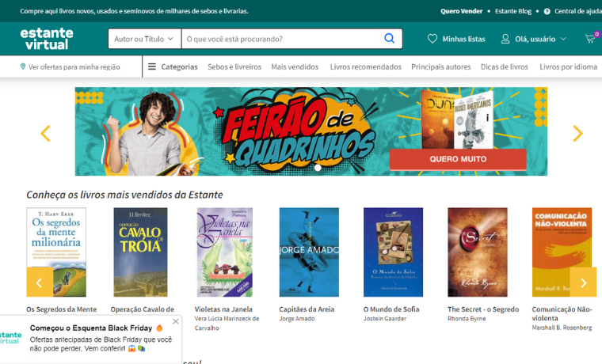This screenshot has width=602, height=364.
Task: Open Dicas de livros menu item
Action: coord(505,66)
